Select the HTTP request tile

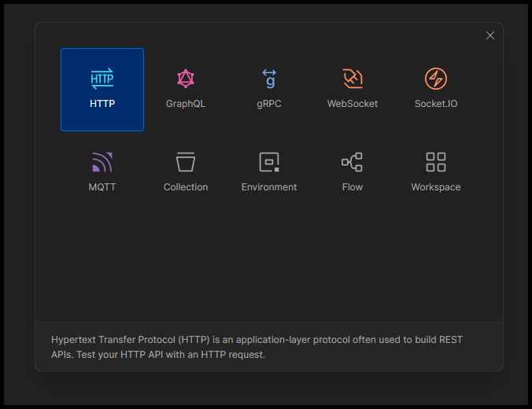pos(102,90)
